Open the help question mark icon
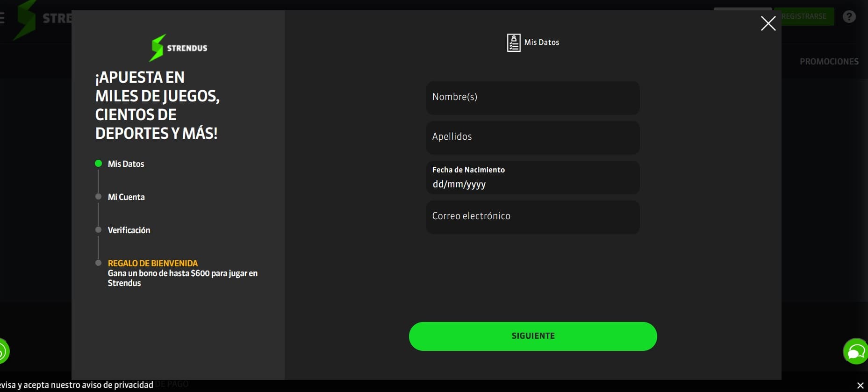Image resolution: width=868 pixels, height=392 pixels. click(x=849, y=17)
